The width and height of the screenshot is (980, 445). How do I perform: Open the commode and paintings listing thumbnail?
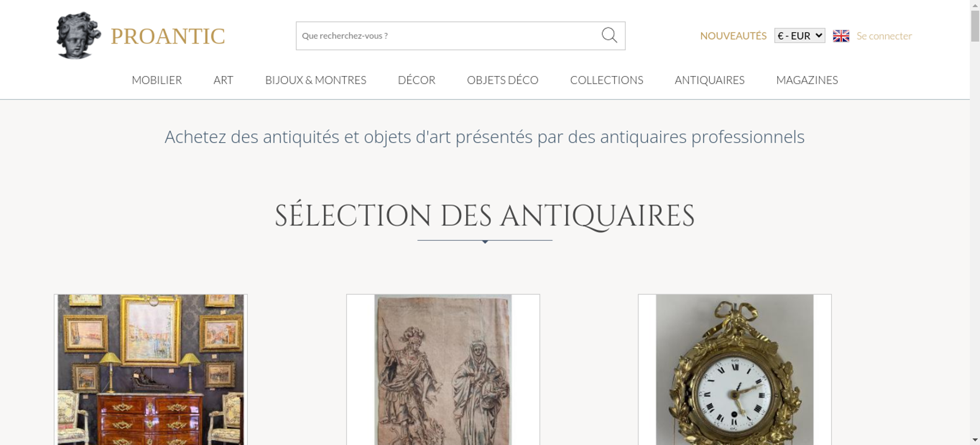pos(150,370)
